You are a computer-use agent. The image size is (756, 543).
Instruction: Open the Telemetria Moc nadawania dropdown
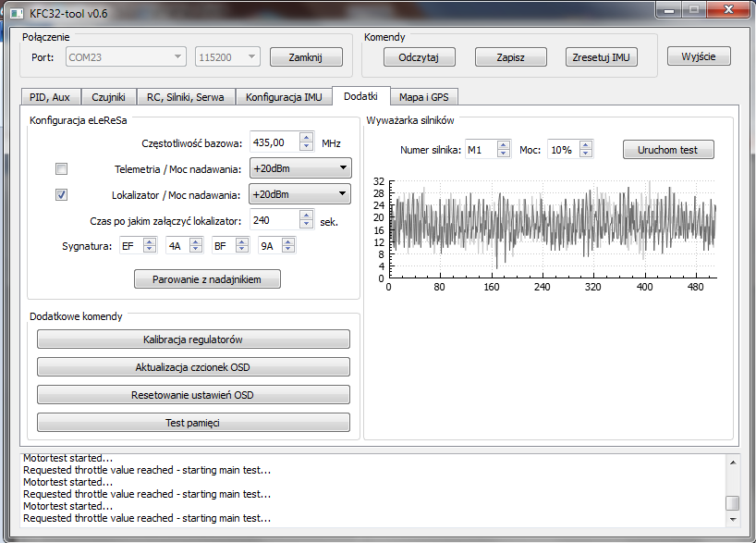(x=299, y=168)
